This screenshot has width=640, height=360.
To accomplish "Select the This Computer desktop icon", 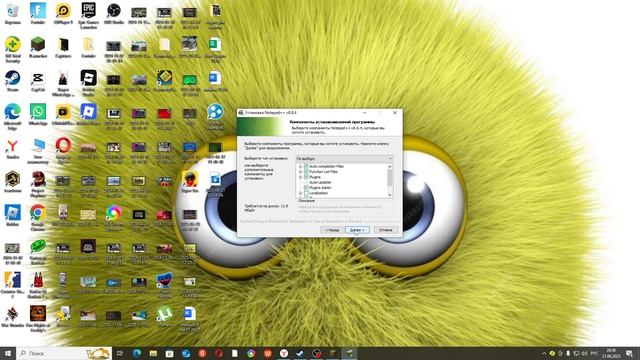I will pyautogui.click(x=38, y=151).
